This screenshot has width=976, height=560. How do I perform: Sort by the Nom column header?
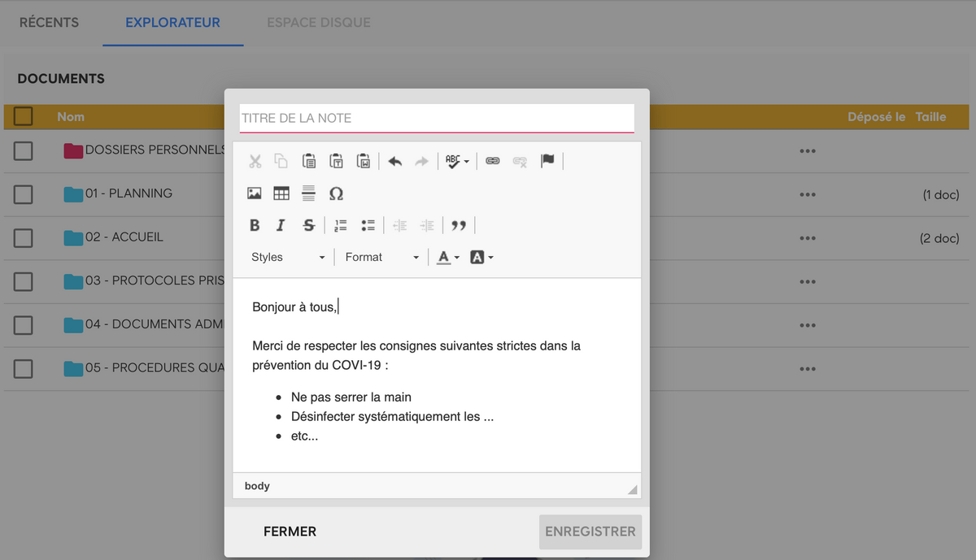(x=71, y=117)
